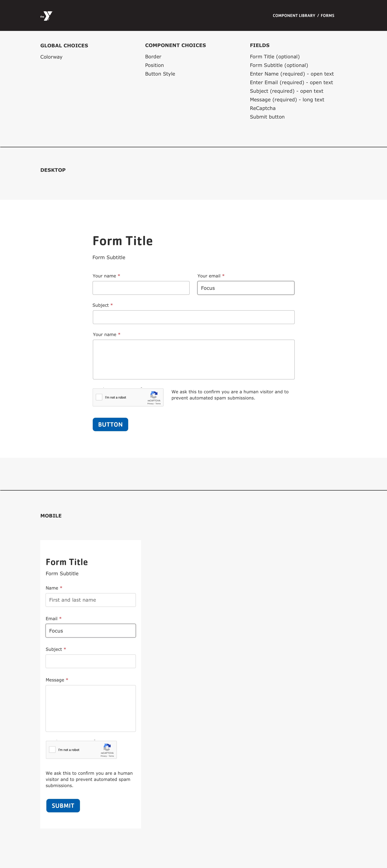This screenshot has height=868, width=387.
Task: Click the desktop Your email field
Action: coord(246,288)
